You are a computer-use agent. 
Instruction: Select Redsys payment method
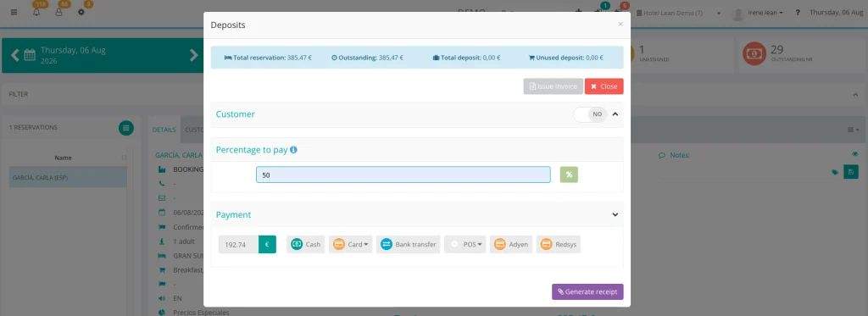[558, 244]
